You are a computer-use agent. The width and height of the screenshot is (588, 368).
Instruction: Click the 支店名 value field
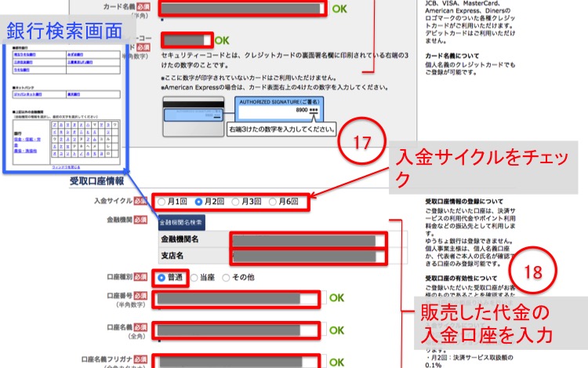point(307,257)
